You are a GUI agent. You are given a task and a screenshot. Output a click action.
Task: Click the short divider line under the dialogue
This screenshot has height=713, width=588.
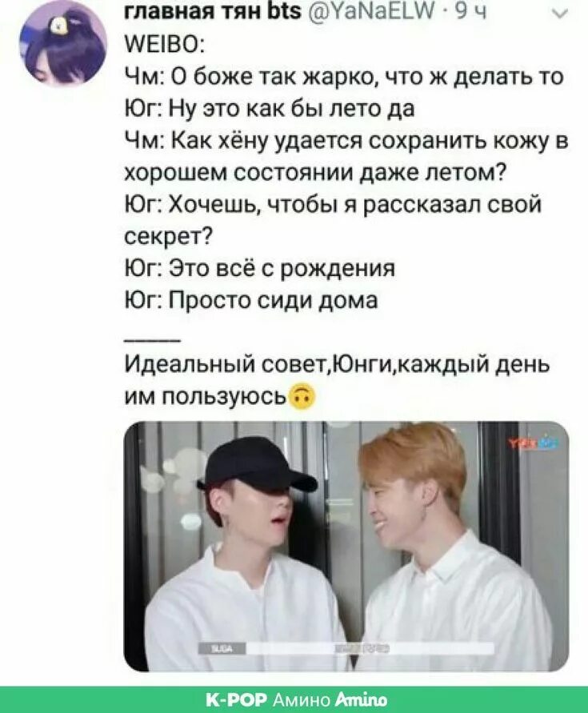pyautogui.click(x=152, y=339)
